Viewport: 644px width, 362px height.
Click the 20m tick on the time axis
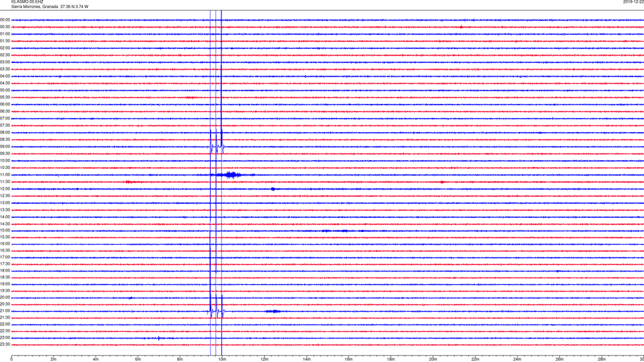tap(433, 359)
